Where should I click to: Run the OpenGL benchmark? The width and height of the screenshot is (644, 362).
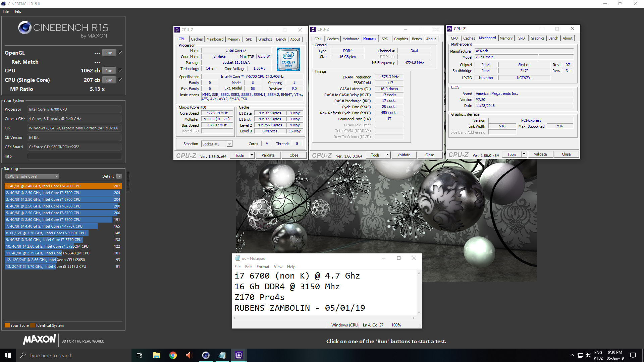109,53
